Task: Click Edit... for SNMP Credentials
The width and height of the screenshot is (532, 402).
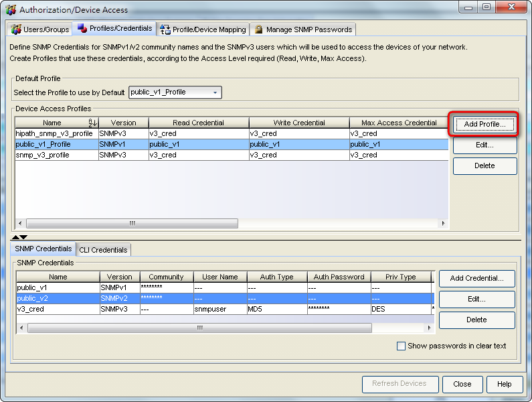Action: tap(476, 299)
